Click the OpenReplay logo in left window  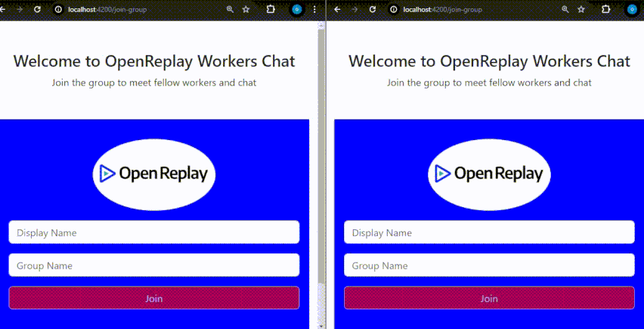coord(154,175)
